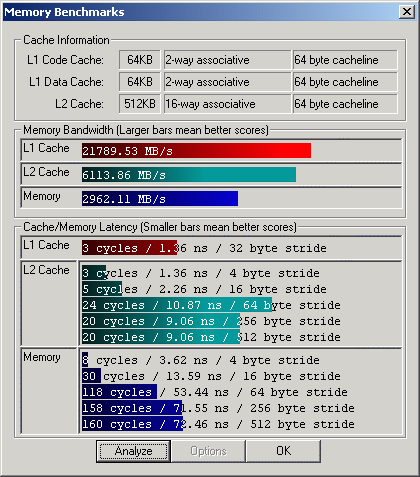Click the Options button
The height and width of the screenshot is (477, 420).
[208, 451]
